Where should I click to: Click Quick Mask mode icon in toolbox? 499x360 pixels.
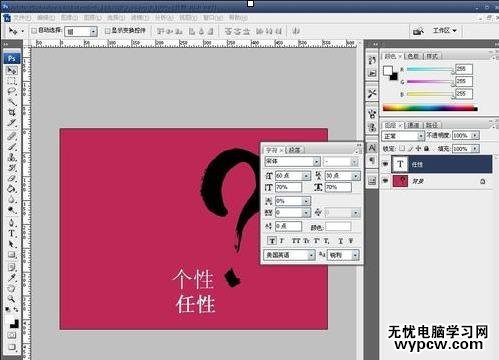tap(12, 335)
